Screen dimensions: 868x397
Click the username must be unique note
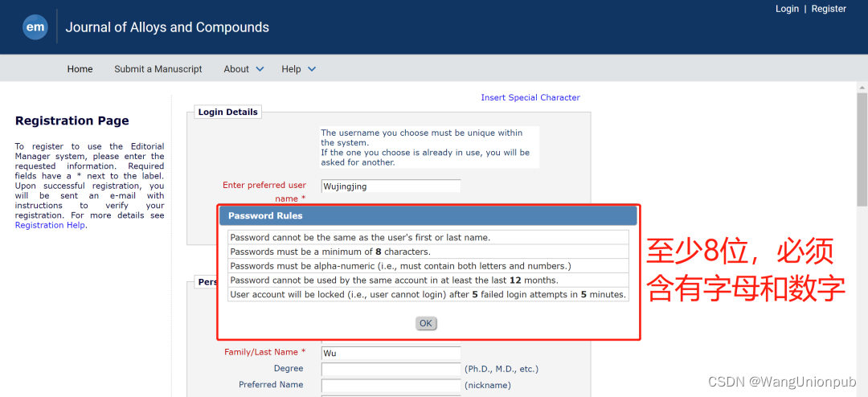429,147
